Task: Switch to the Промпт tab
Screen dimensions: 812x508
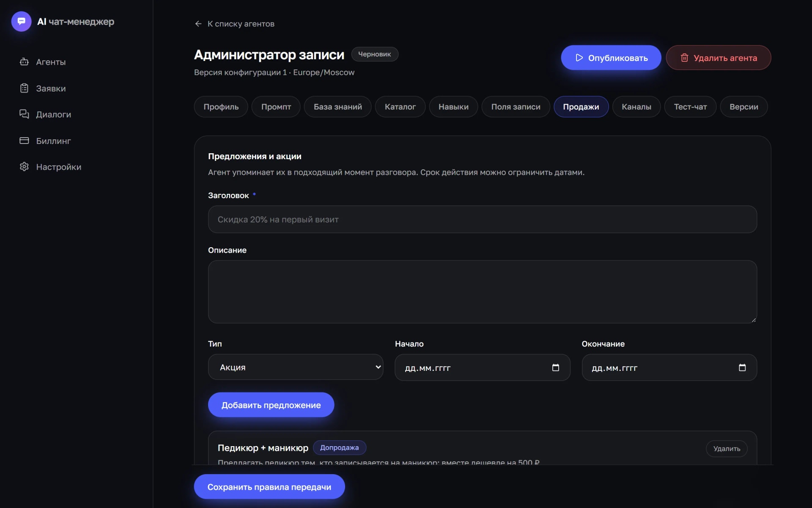Action: 276,107
